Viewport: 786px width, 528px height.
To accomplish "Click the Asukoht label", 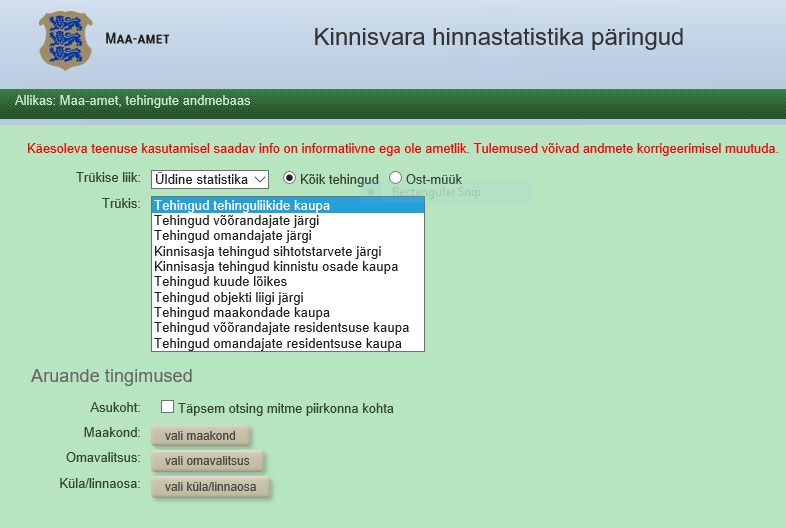I will [115, 408].
